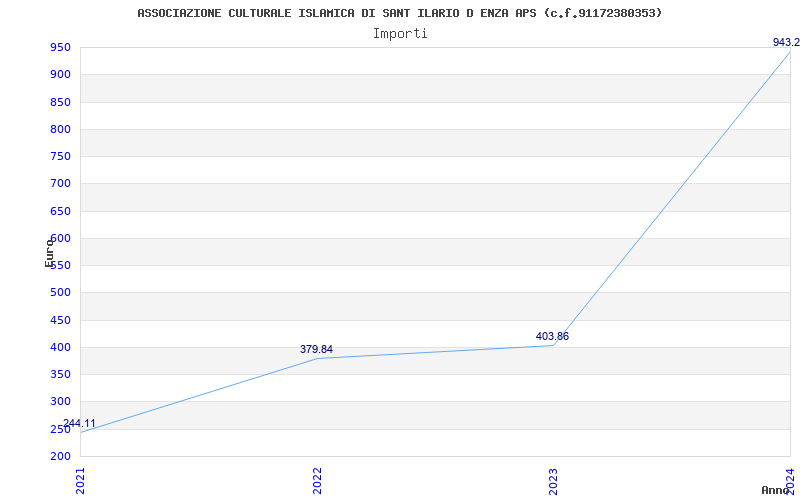Image resolution: width=800 pixels, height=500 pixels.
Task: Click the 900 y-axis tick
Action: [x=60, y=74]
